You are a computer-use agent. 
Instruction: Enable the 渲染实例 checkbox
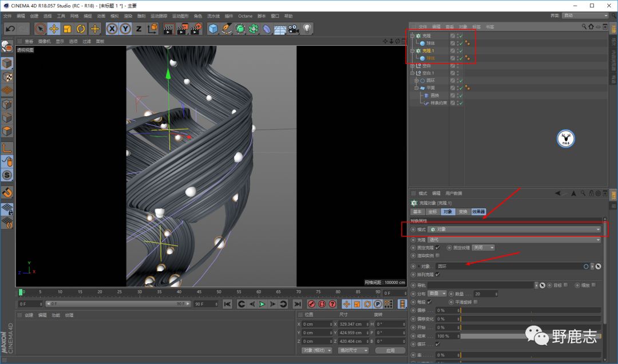point(438,255)
